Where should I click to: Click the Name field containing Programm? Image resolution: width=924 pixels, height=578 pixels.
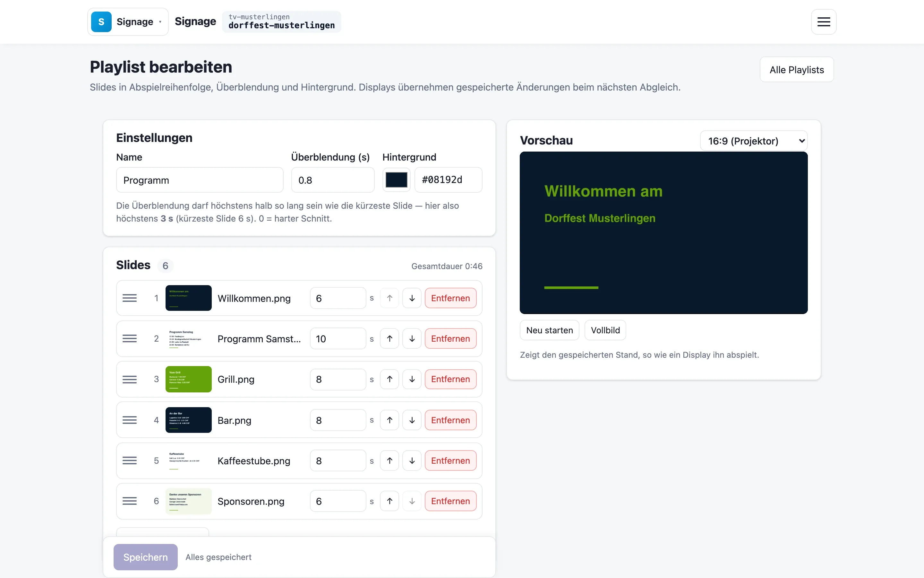coord(200,180)
